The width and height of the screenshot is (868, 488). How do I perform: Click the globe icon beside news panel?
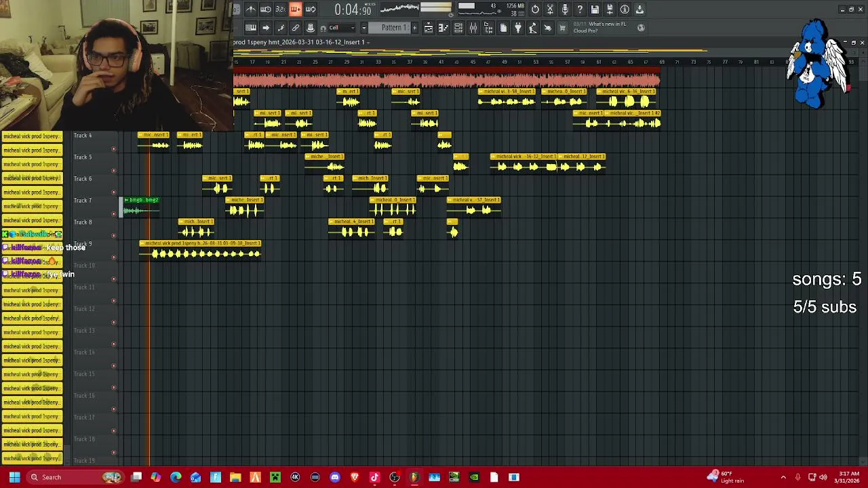click(x=641, y=28)
